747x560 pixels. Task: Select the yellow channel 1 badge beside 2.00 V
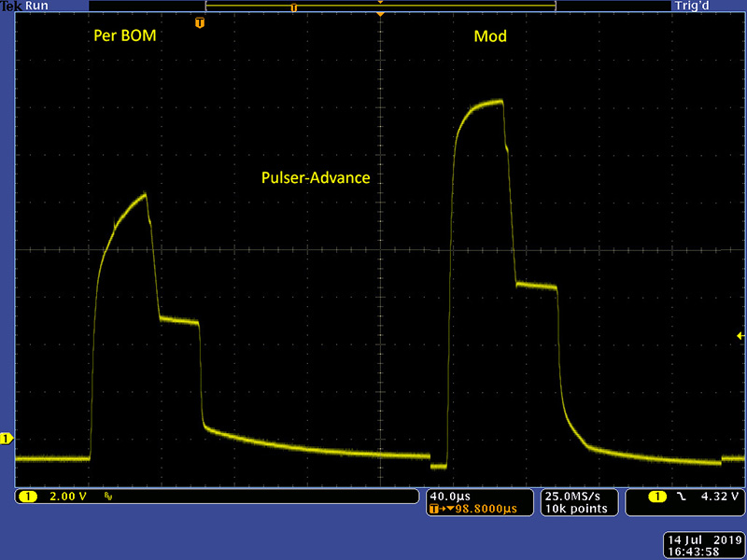point(28,497)
